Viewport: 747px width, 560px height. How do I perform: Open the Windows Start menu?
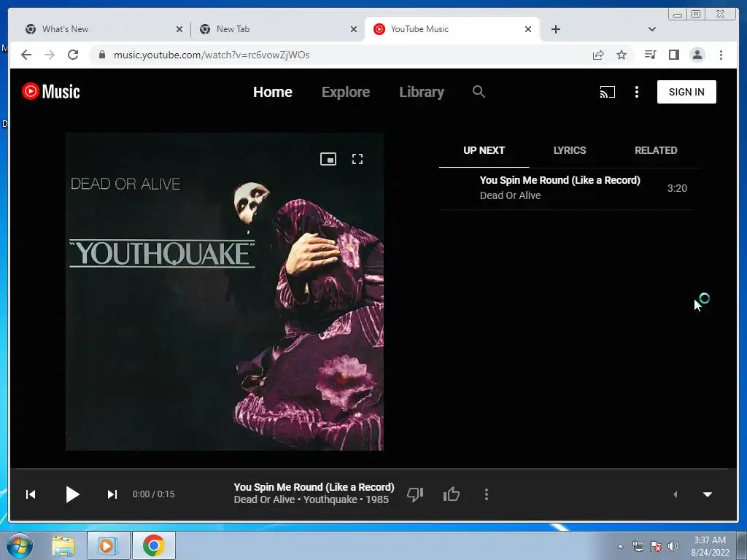click(20, 545)
